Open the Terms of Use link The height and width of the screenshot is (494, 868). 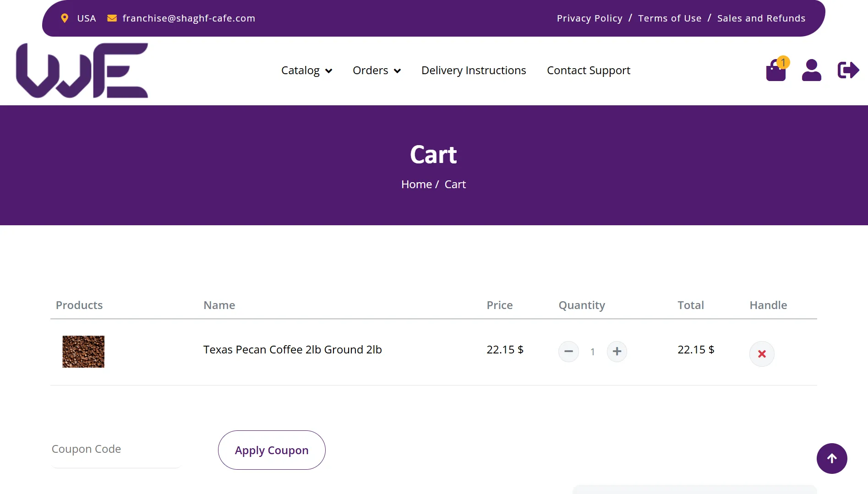coord(670,18)
